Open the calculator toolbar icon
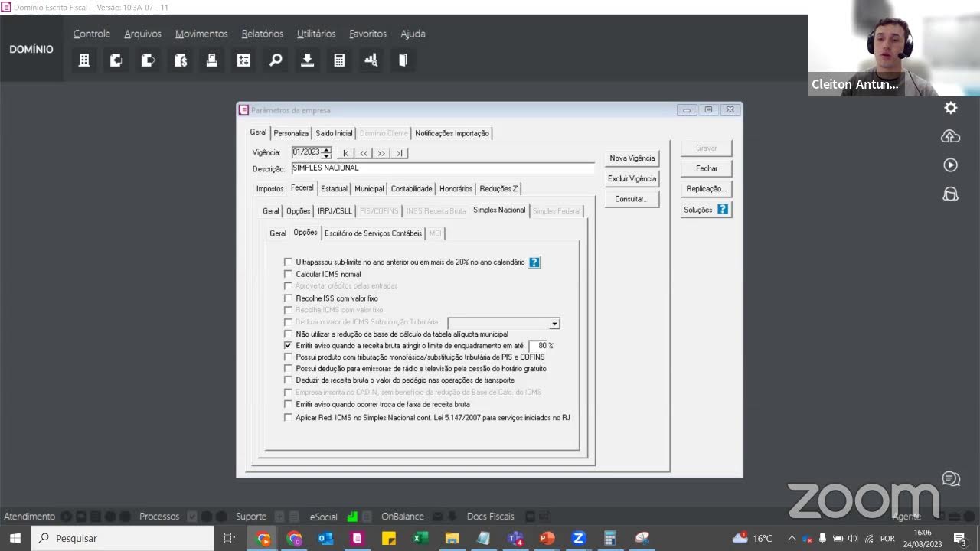The image size is (980, 551). (339, 60)
